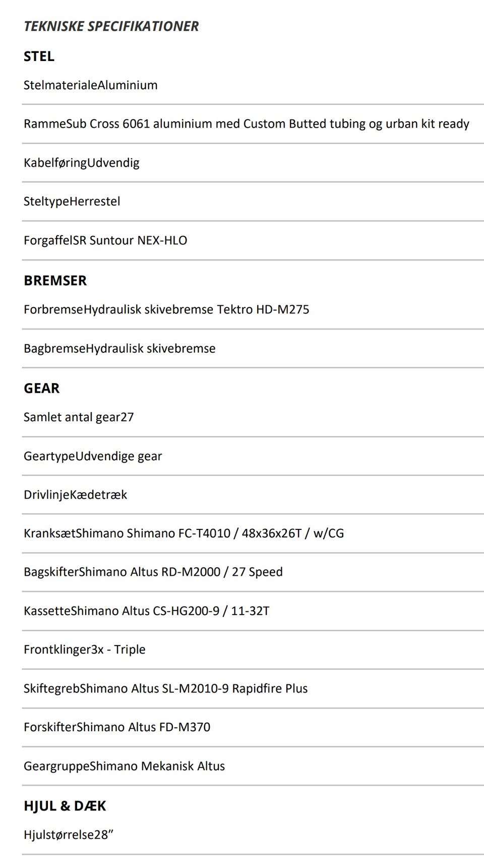The width and height of the screenshot is (484, 868).
Task: Select the Forbremse Tektro HD-M275 row
Action: click(166, 309)
